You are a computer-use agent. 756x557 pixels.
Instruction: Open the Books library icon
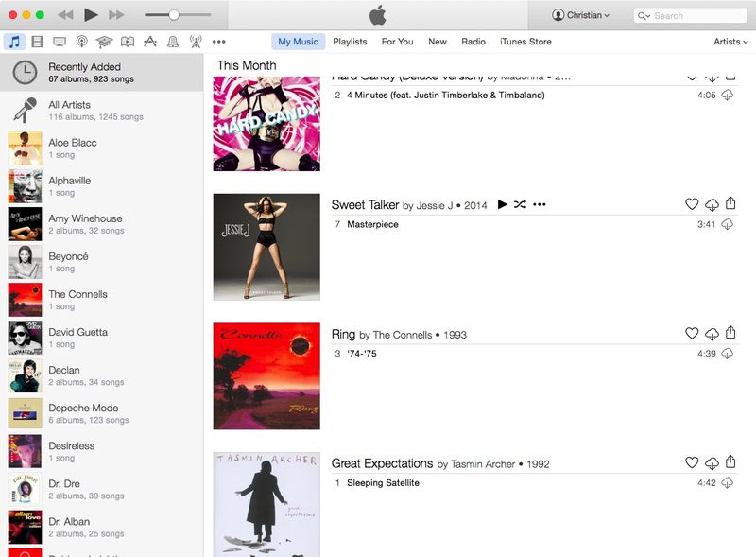[x=128, y=42]
